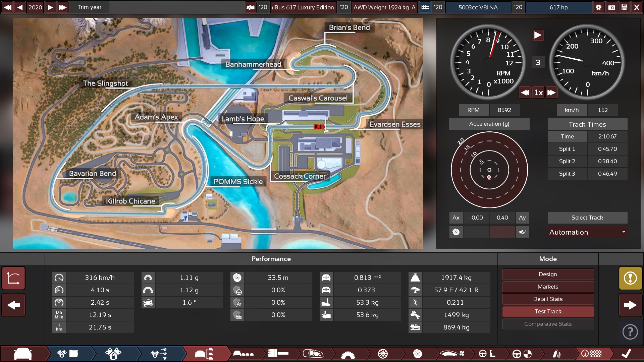Switch to Markets mode
The height and width of the screenshot is (362, 644).
pos(548,287)
